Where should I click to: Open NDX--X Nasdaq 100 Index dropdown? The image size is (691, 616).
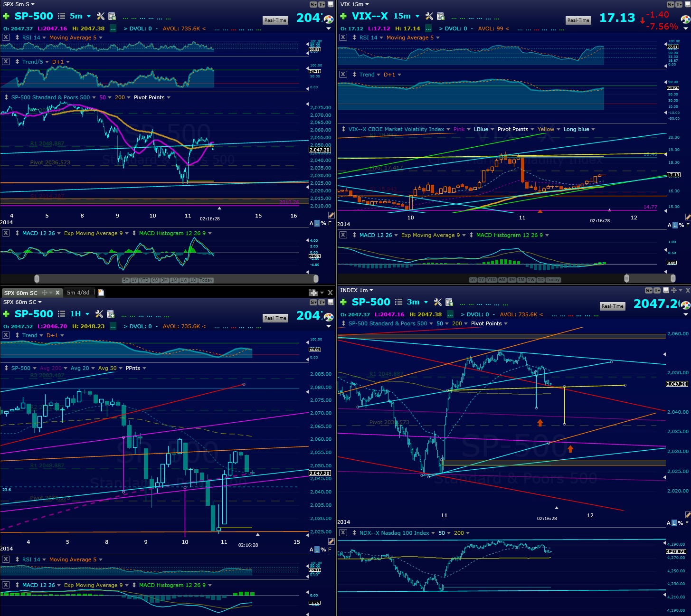click(x=433, y=533)
